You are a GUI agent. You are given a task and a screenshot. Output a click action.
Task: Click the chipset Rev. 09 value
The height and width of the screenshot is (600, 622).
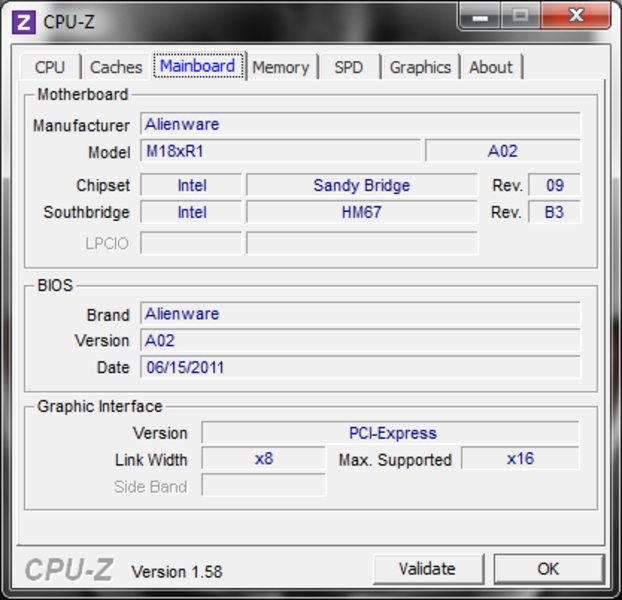tap(555, 185)
